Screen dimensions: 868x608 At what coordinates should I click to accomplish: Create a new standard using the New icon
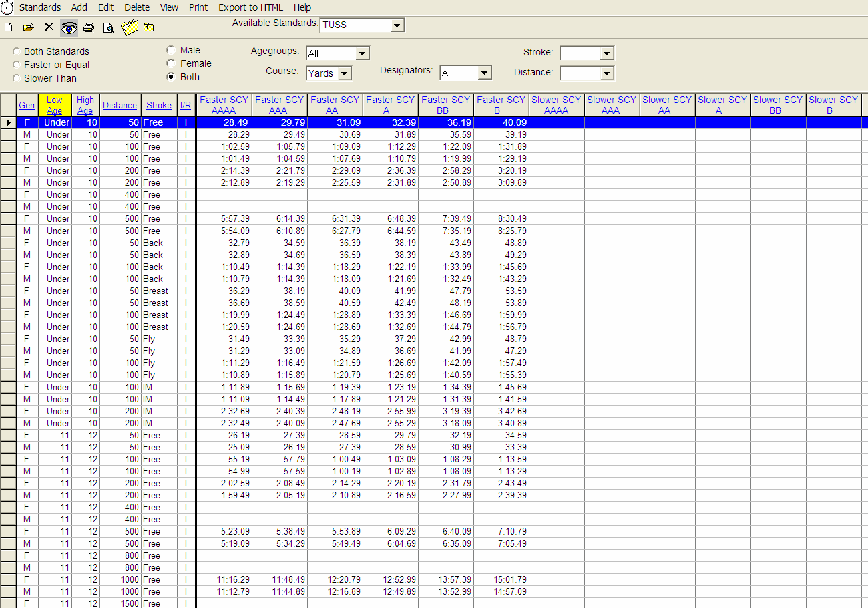[9, 27]
